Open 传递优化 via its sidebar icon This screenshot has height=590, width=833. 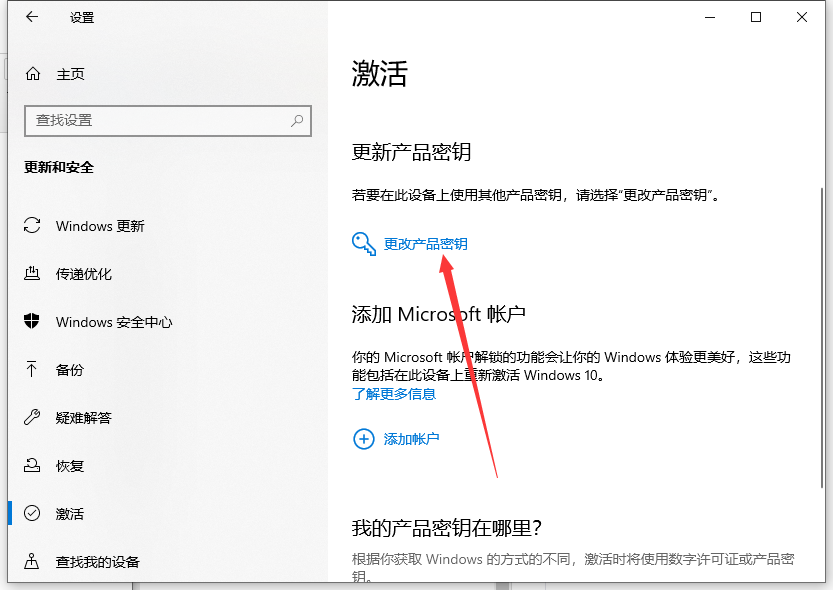point(33,274)
